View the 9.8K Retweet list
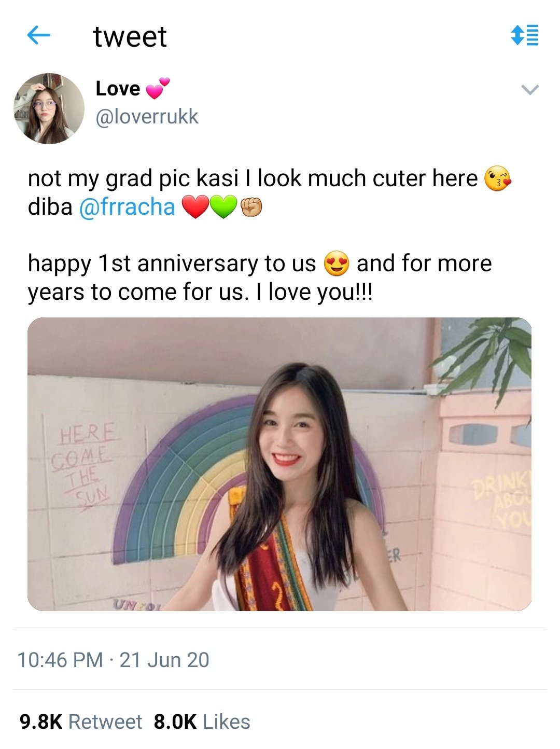This screenshot has width=560, height=749. 81,722
